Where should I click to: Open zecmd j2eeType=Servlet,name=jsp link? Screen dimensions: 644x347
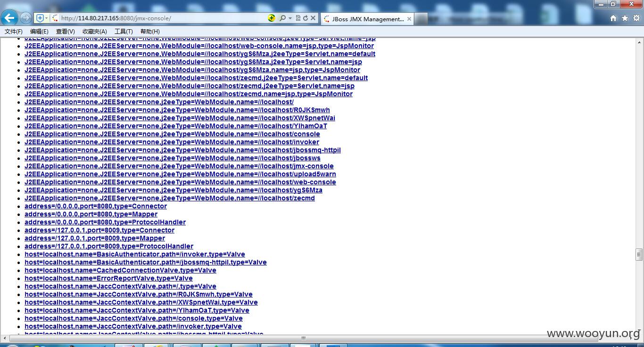[190, 86]
